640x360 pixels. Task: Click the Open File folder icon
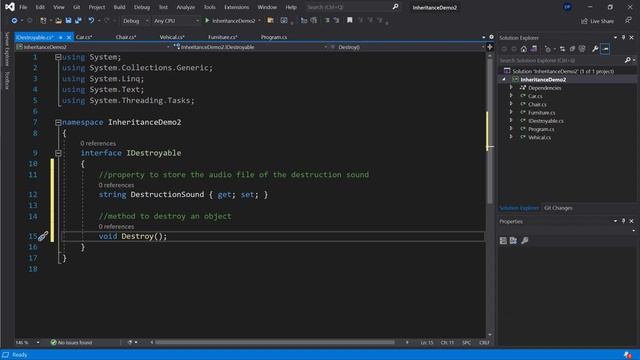pyautogui.click(x=58, y=20)
